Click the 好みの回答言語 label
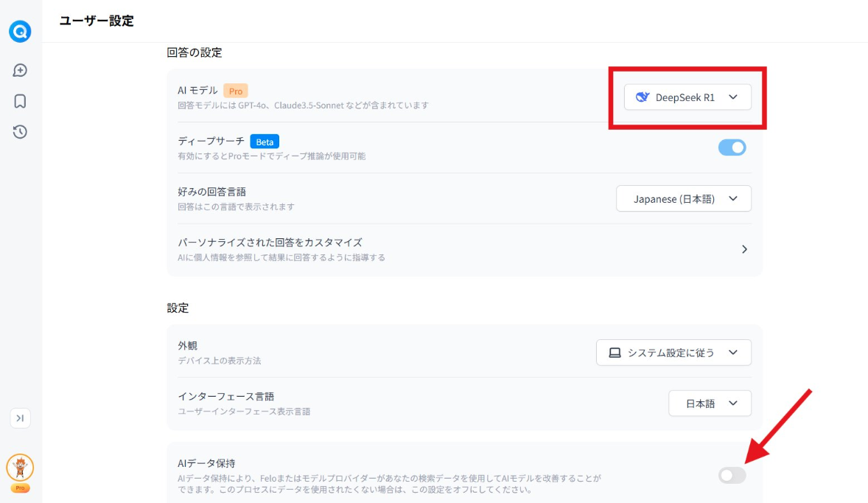The height and width of the screenshot is (503, 868). click(x=212, y=192)
